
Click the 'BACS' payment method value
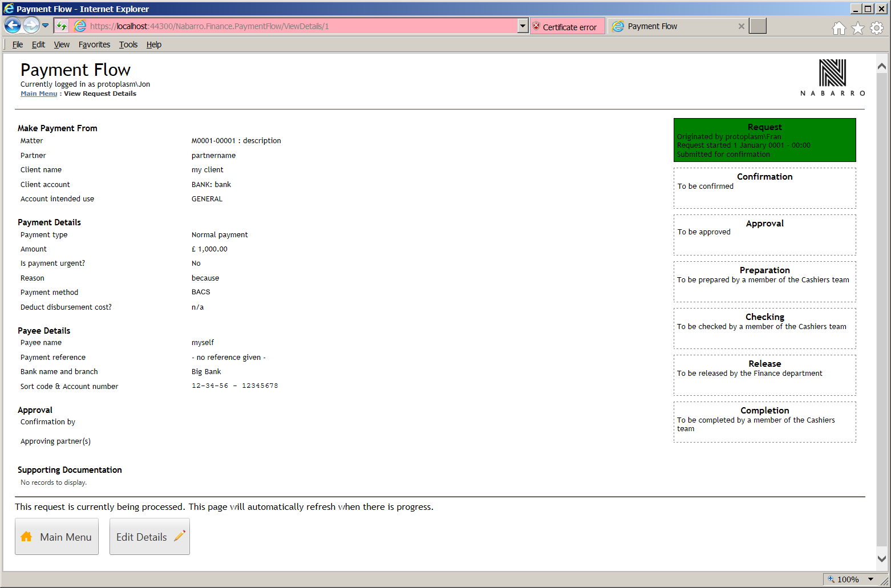(x=201, y=292)
